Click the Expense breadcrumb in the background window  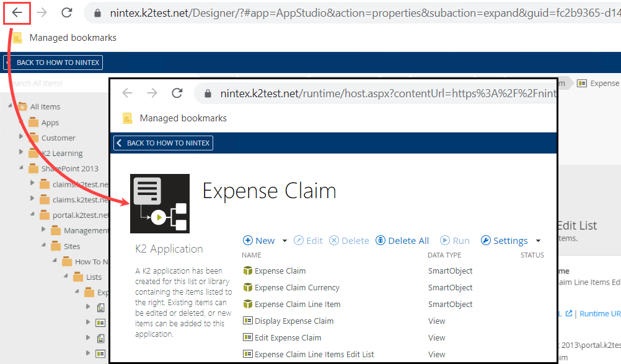[x=599, y=83]
